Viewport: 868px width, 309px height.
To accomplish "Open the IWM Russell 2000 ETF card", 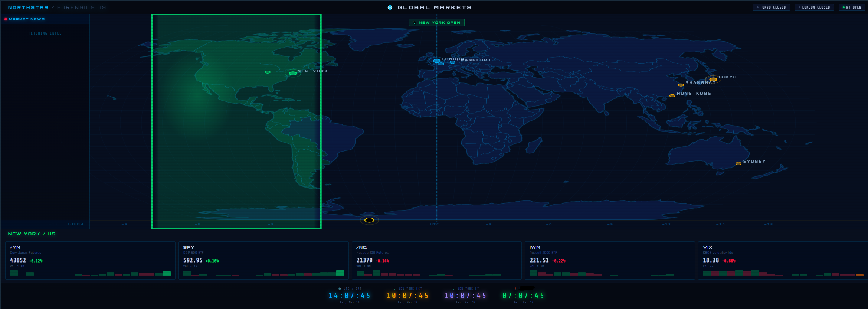I will pyautogui.click(x=610, y=260).
